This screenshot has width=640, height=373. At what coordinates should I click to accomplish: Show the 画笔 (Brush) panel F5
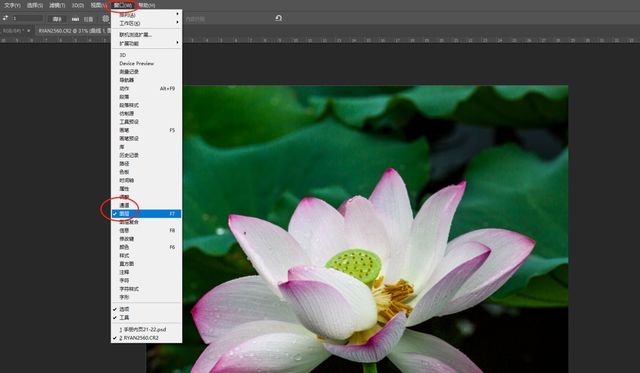pyautogui.click(x=147, y=130)
